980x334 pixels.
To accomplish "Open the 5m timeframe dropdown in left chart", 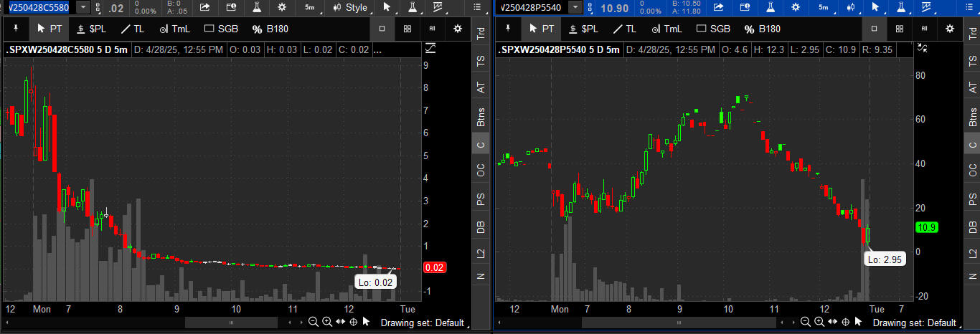I will 309,7.
